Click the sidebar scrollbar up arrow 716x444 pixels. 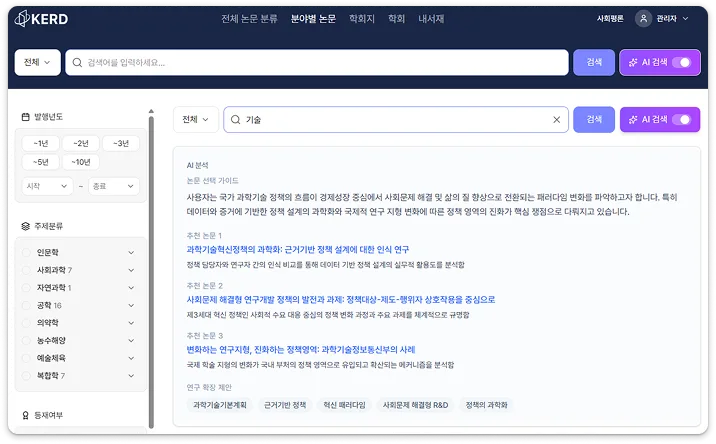click(x=151, y=111)
